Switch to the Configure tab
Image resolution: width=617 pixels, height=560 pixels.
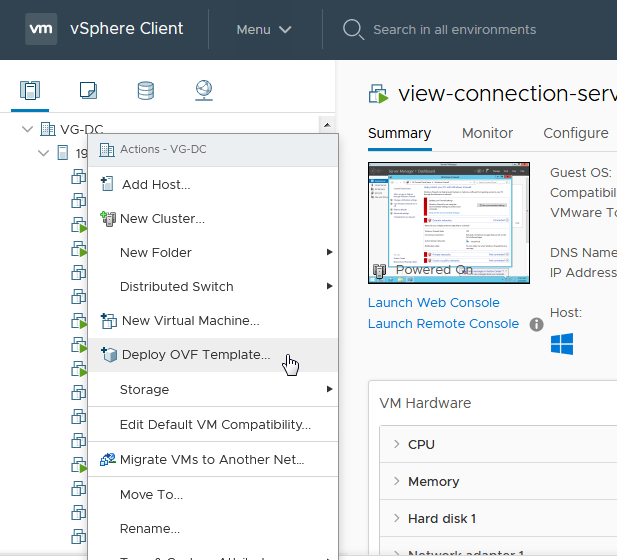(x=576, y=133)
